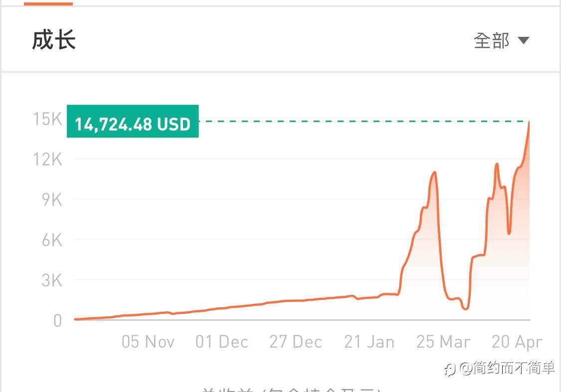Click the watermark logo icon before @简约而不简单

click(x=450, y=369)
